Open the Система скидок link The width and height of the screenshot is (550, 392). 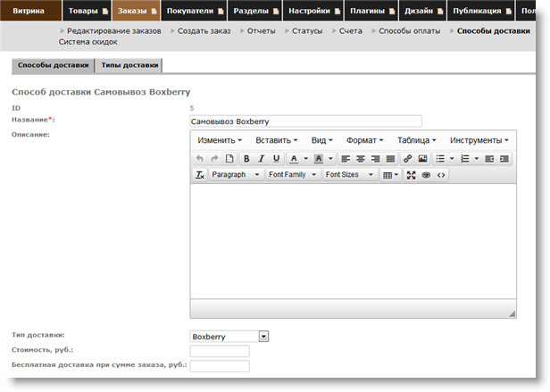tap(88, 42)
